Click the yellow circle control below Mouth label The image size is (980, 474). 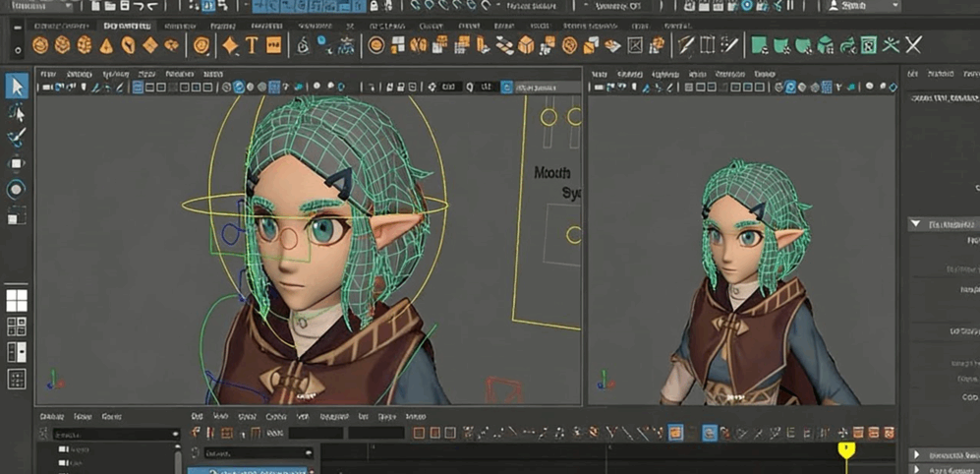point(573,235)
